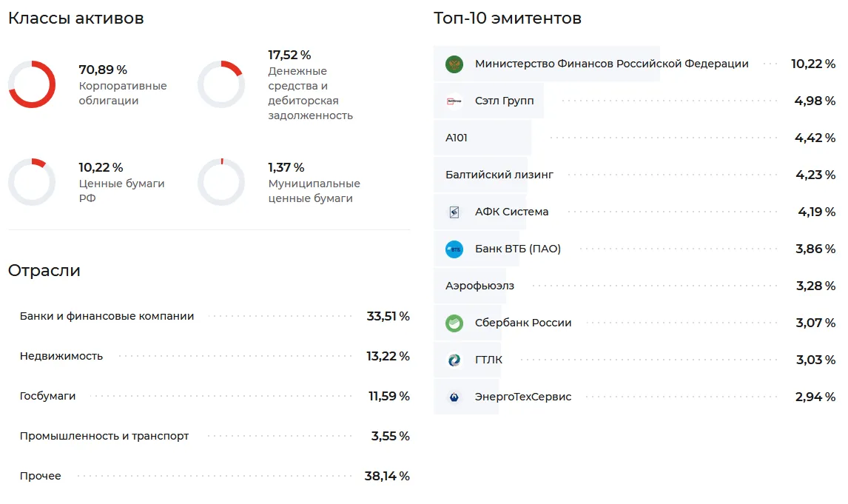Select the А101 issuer row
This screenshot has width=848, height=504.
[634, 138]
